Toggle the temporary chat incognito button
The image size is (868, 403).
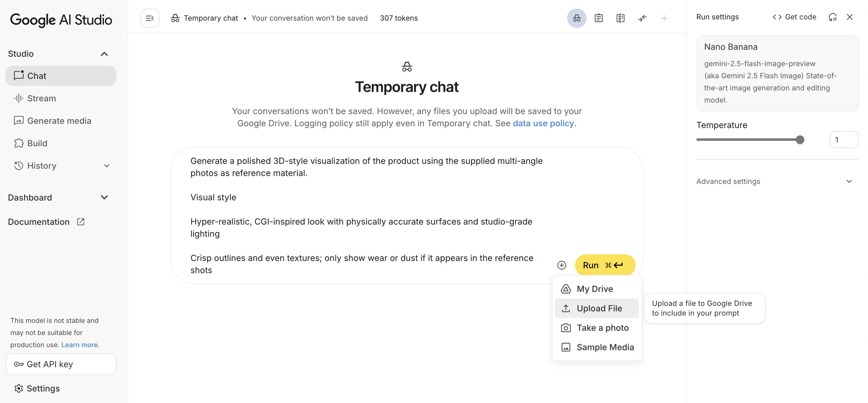(577, 18)
